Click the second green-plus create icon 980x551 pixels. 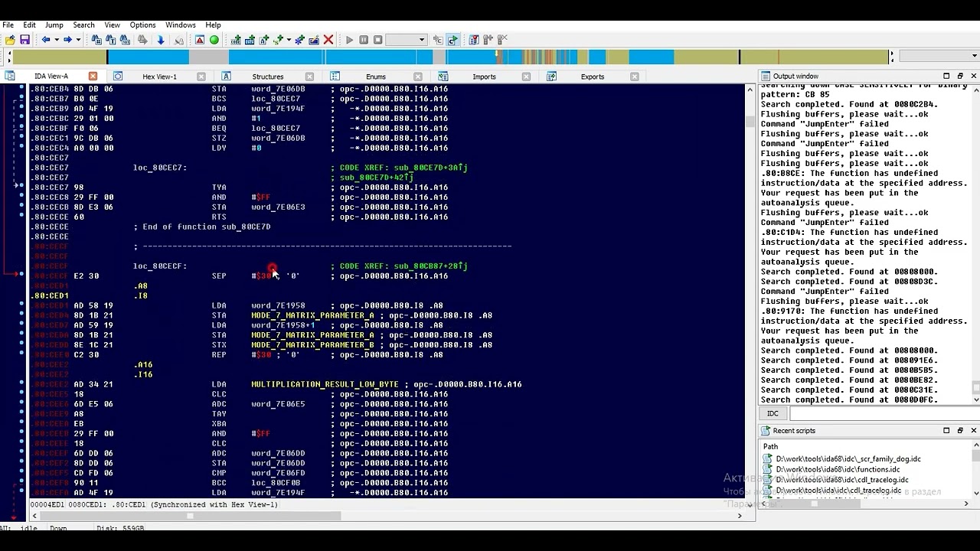pos(250,40)
